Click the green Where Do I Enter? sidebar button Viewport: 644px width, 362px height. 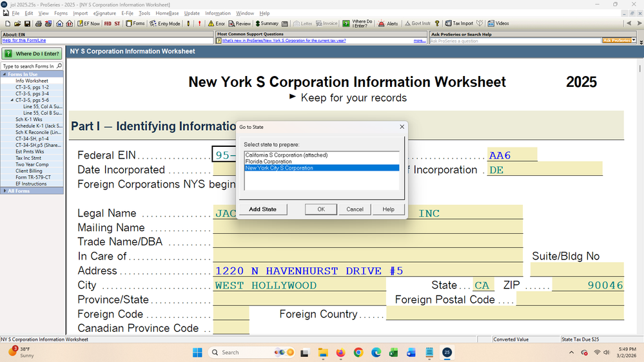click(32, 53)
